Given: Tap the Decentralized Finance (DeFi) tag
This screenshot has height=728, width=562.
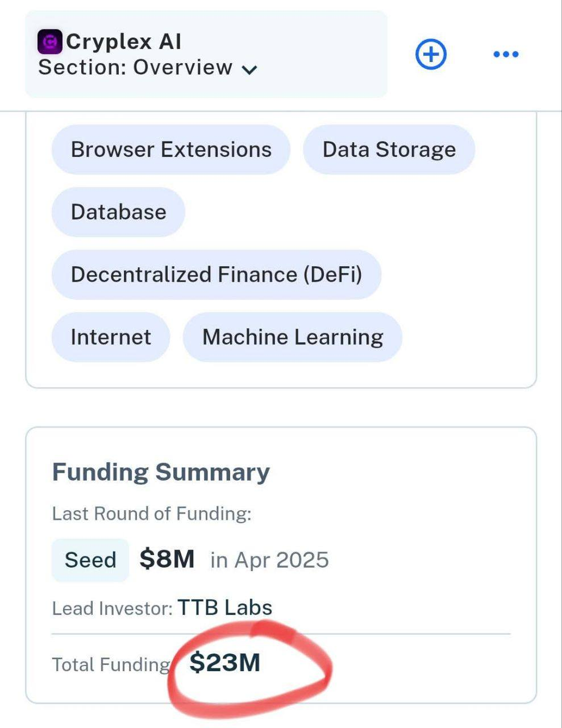Looking at the screenshot, I should pos(216,275).
